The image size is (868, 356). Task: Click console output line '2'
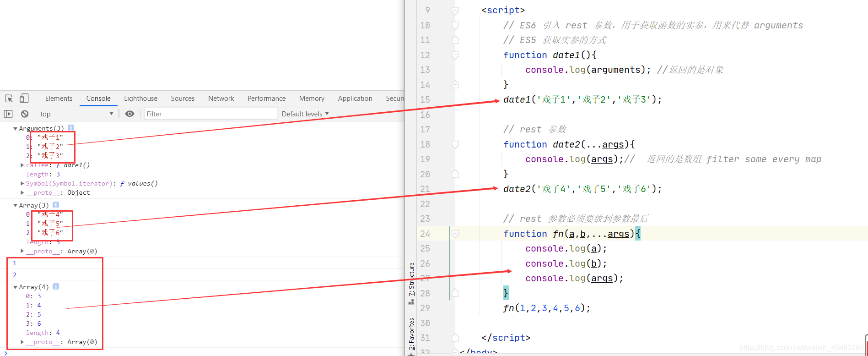pos(15,275)
